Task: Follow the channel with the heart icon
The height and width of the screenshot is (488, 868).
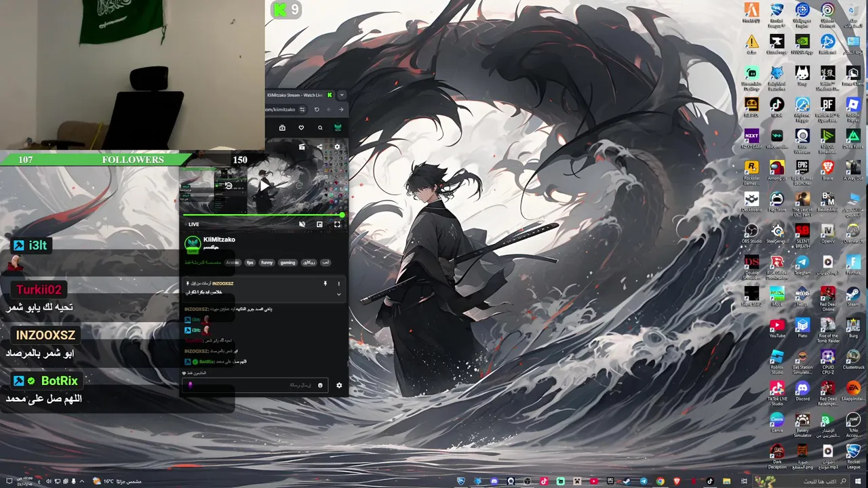Action: tap(301, 127)
